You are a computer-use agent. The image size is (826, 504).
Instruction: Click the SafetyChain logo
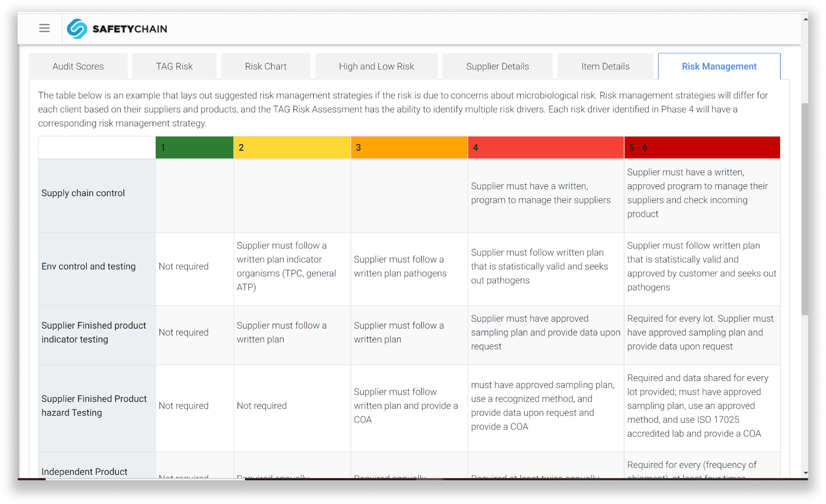[x=117, y=29]
